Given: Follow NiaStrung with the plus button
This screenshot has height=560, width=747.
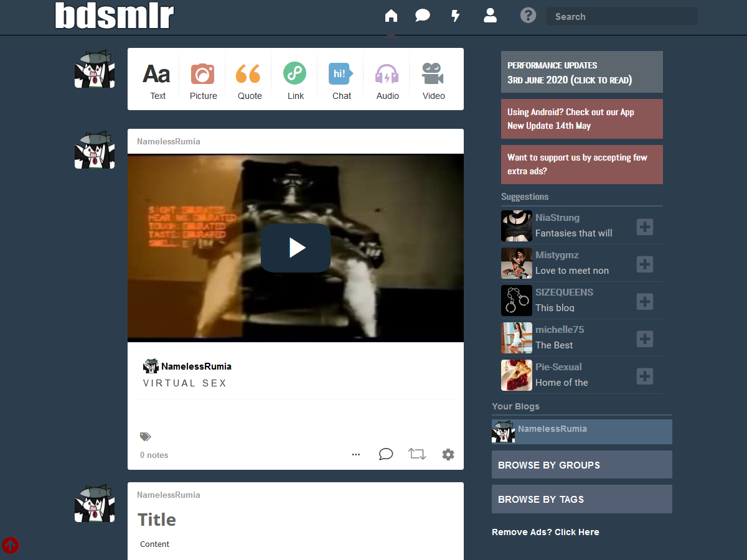Looking at the screenshot, I should pyautogui.click(x=645, y=226).
